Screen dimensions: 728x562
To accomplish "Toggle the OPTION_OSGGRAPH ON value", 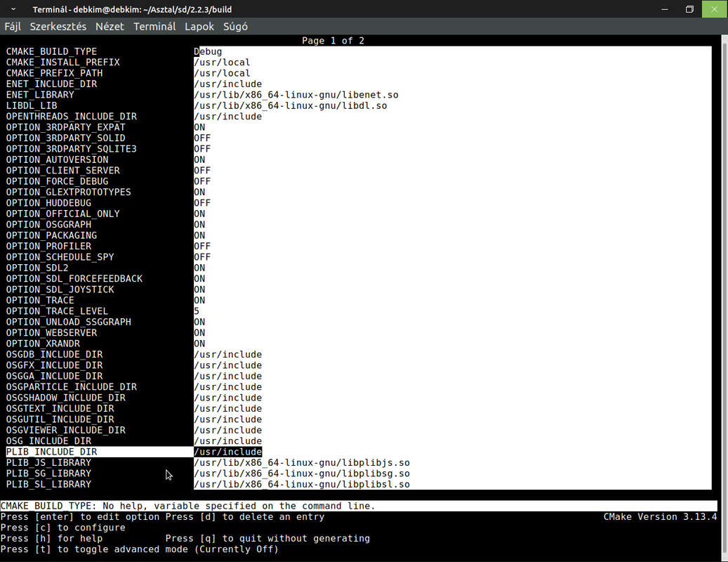I will coord(199,224).
